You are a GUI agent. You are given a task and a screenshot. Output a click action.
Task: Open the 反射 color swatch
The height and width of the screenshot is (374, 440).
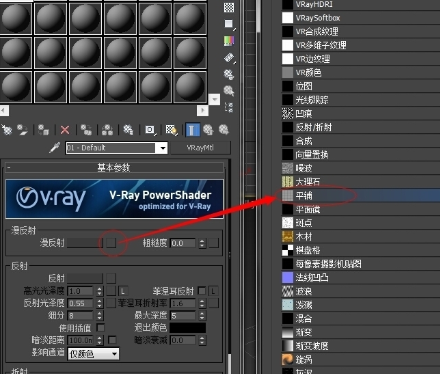click(x=85, y=278)
